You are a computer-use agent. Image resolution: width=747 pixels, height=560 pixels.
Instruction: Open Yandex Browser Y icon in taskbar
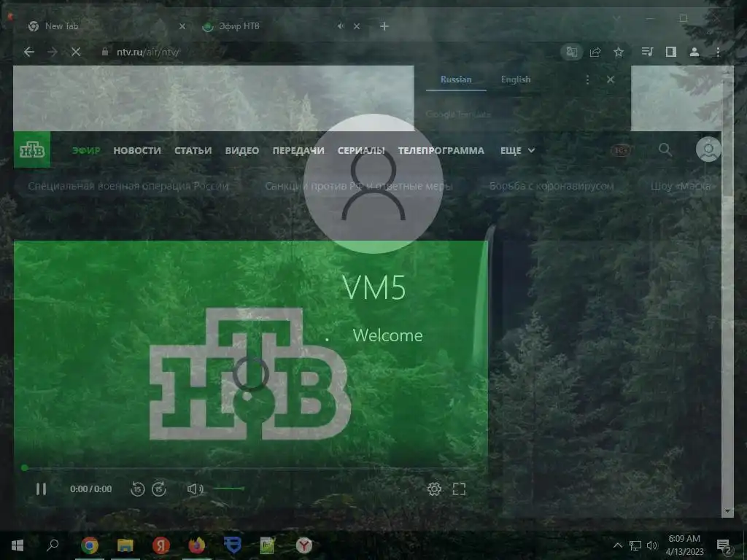click(304, 545)
